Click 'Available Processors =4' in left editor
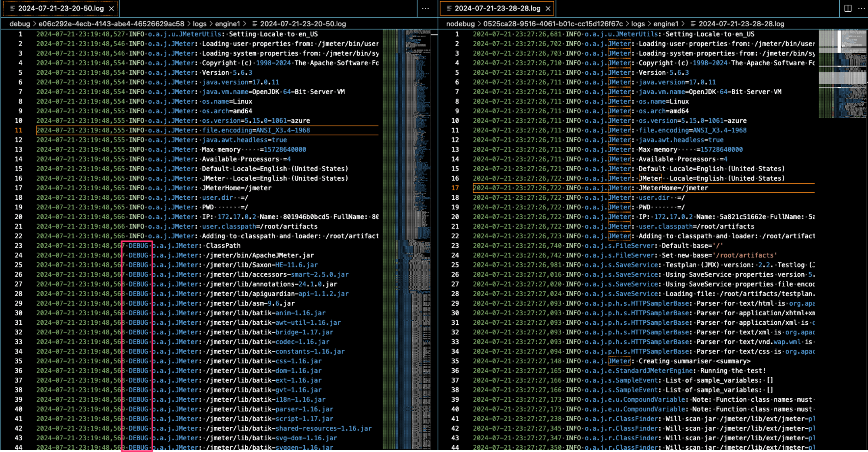The image size is (868, 452). 247,159
